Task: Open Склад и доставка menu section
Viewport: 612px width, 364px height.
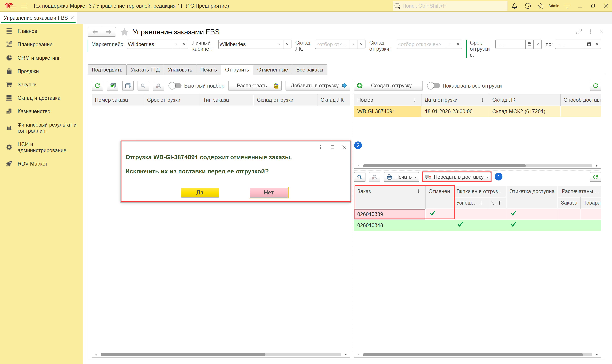Action: 39,98
